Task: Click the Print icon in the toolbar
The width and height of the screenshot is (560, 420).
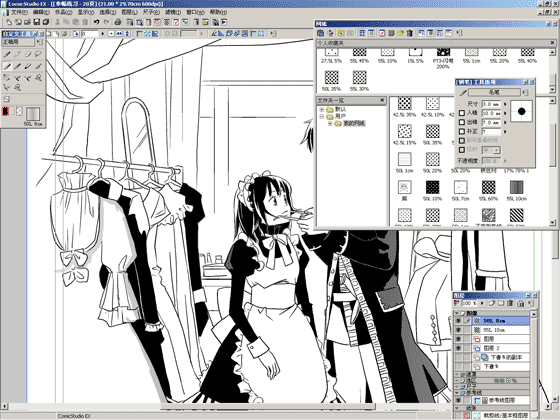Action: (118, 22)
